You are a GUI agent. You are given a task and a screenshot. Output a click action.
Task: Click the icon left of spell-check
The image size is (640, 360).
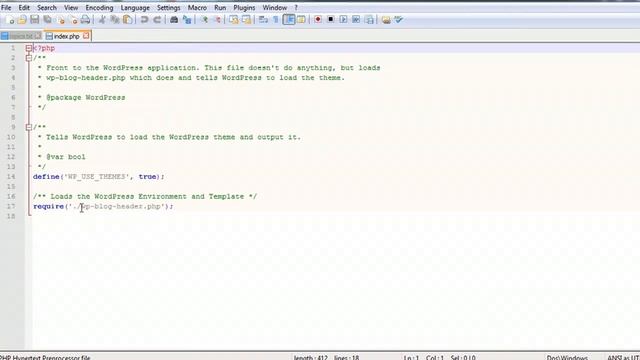(x=386, y=20)
